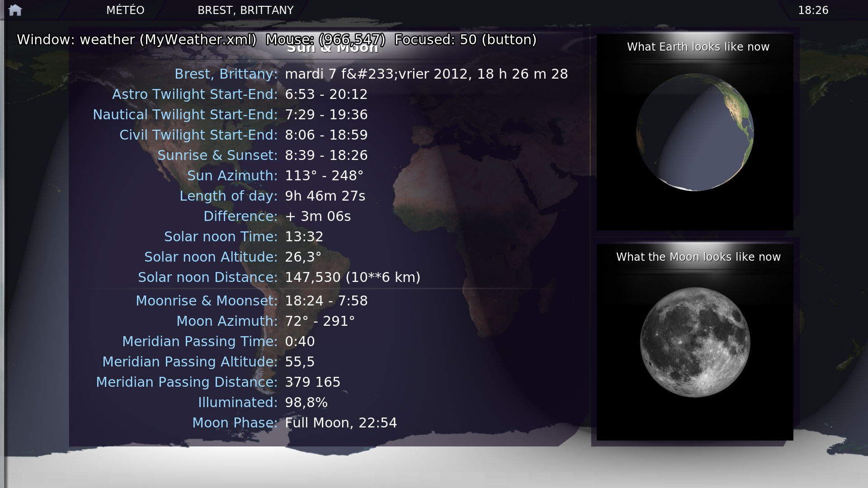
Task: Click the Sun Azimuth 113° - 248° value
Action: [x=324, y=176]
